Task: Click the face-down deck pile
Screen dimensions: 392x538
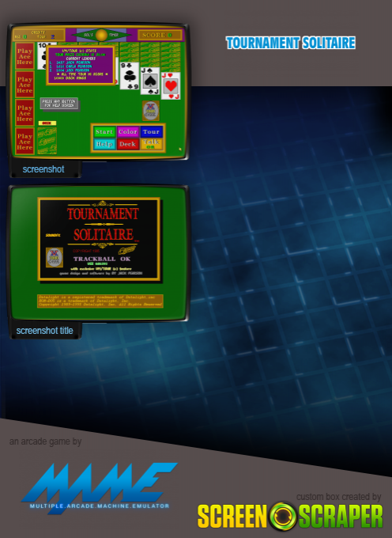Action: pyautogui.click(x=47, y=141)
